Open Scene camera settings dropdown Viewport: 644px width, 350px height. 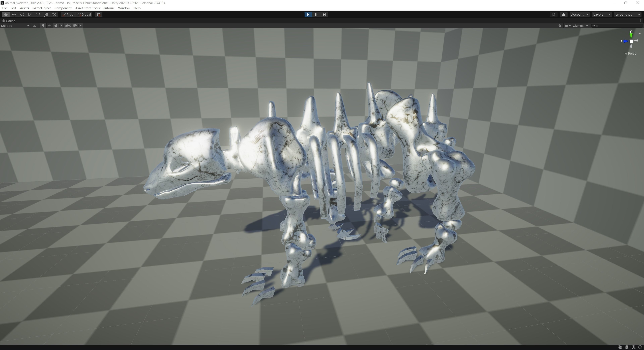tap(568, 25)
